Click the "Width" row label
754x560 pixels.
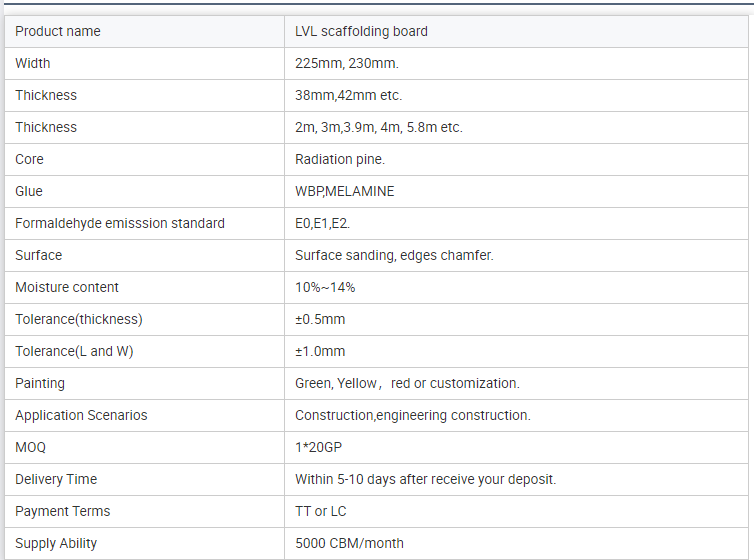click(x=33, y=63)
